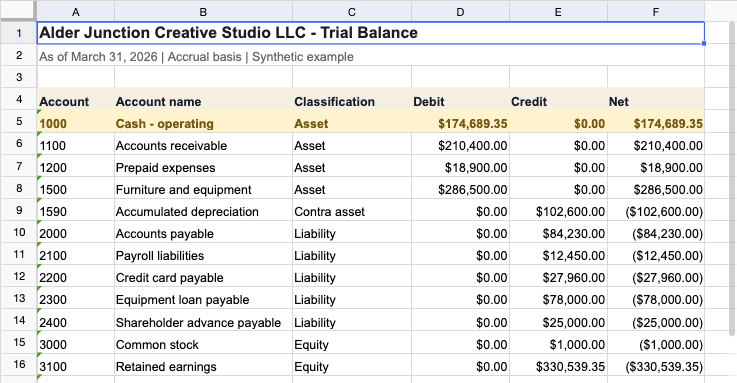Select the Cash debit $174,689.35 cell
Image resolution: width=737 pixels, height=383 pixels.
click(461, 122)
